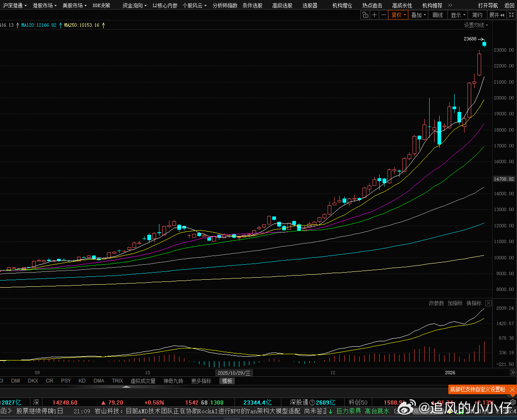Screen dimensions: 517x420
Task: Open 高级选股 menu item
Action: click(282, 5)
